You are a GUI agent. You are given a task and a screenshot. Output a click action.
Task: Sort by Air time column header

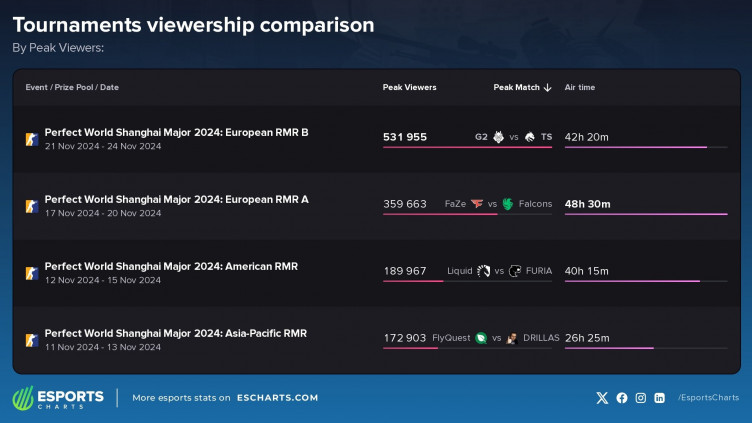pyautogui.click(x=579, y=87)
